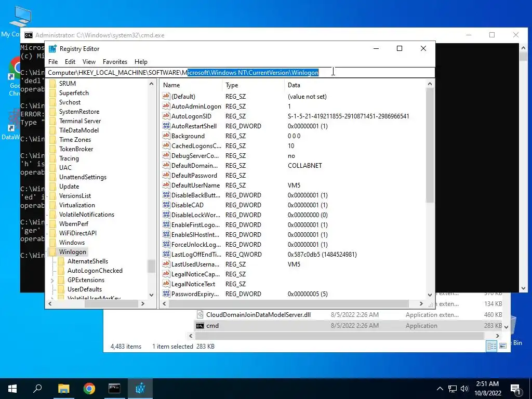
Task: Select the VolatileNotifications key
Action: [87, 215]
